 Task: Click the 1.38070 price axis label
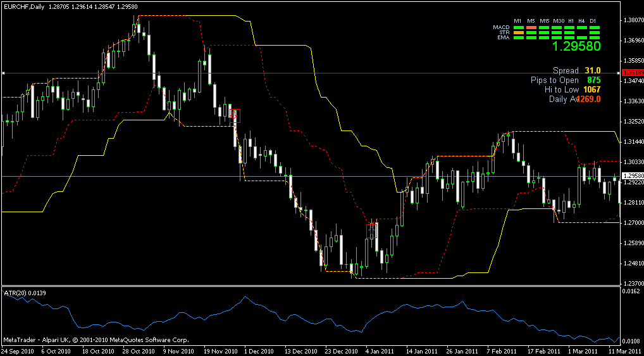[633, 20]
